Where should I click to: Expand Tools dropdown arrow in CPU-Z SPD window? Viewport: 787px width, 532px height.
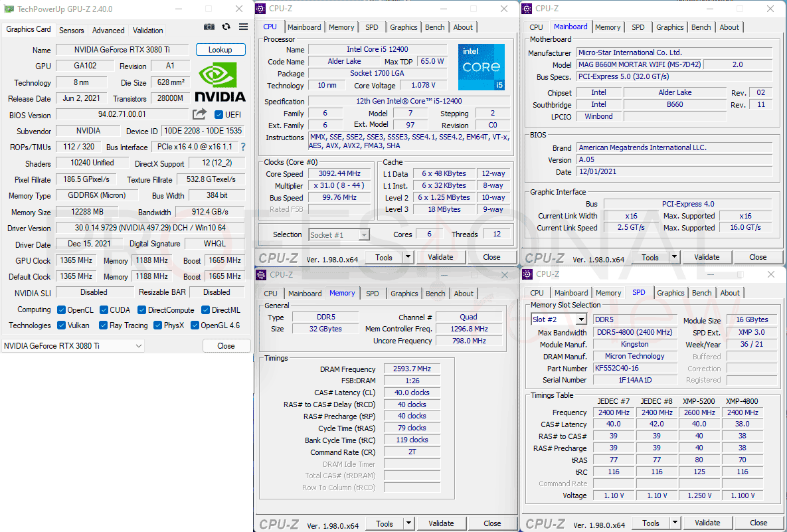coord(675,523)
